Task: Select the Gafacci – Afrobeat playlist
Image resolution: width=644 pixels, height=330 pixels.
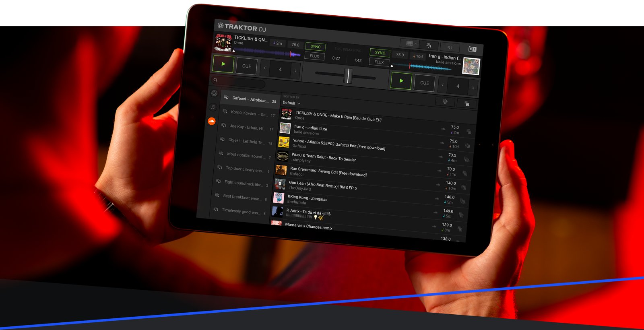Action: click(250, 99)
